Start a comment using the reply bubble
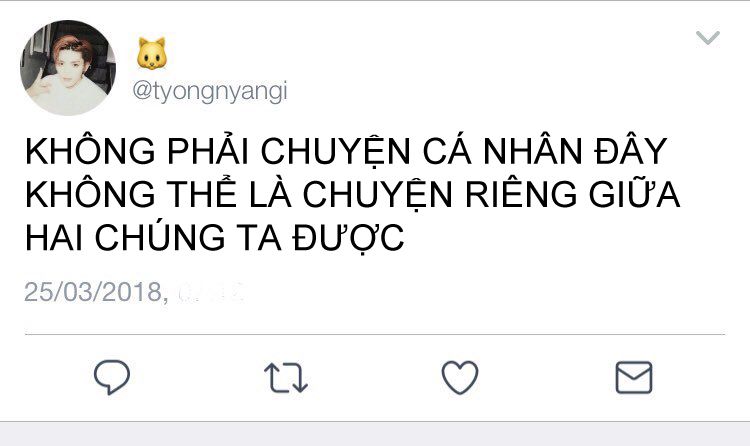Screen dimensions: 750x446 112,377
